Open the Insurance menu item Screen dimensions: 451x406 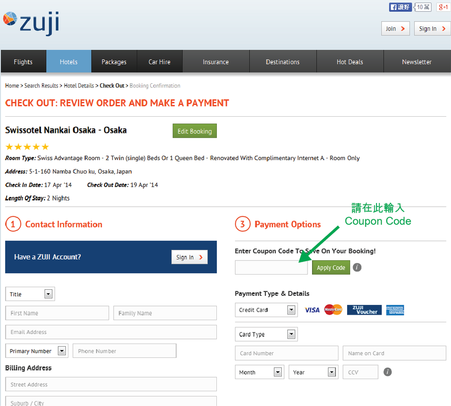[x=216, y=62]
